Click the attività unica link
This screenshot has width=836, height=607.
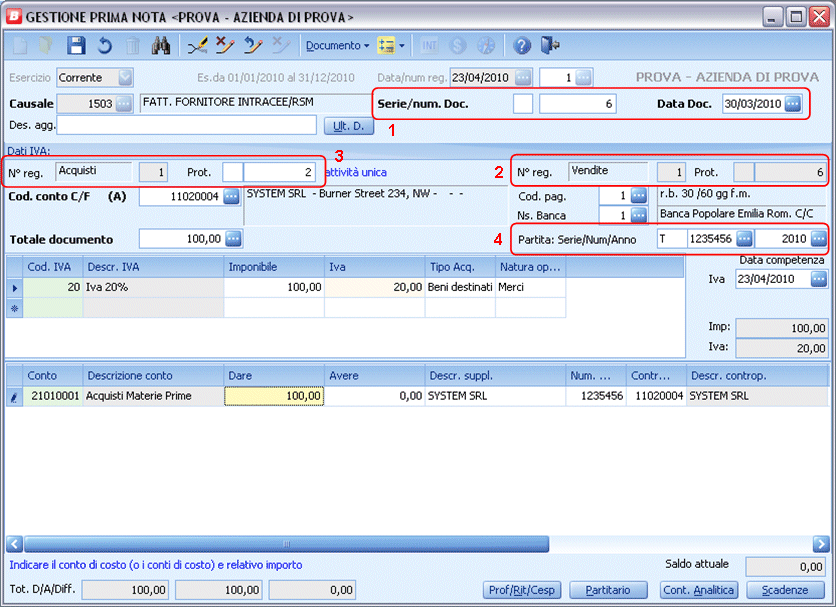click(356, 172)
